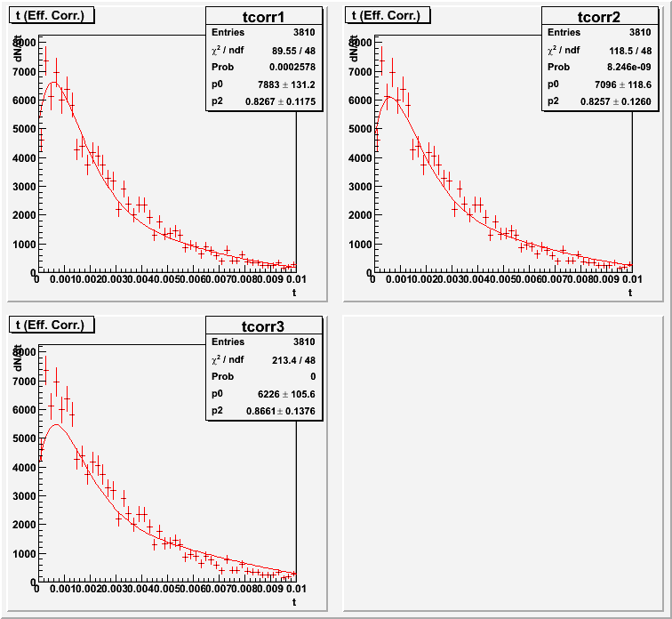This screenshot has height=619, width=672.
Task: Click the 3000 y-axis tick in tcorr1 plot
Action: coord(24,187)
